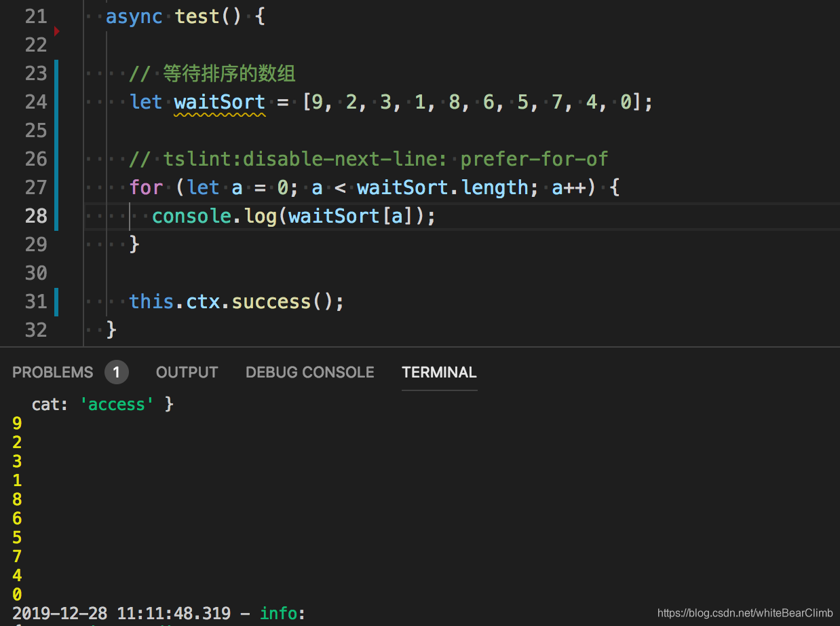
Task: Click the terminal output value 9
Action: (x=17, y=423)
